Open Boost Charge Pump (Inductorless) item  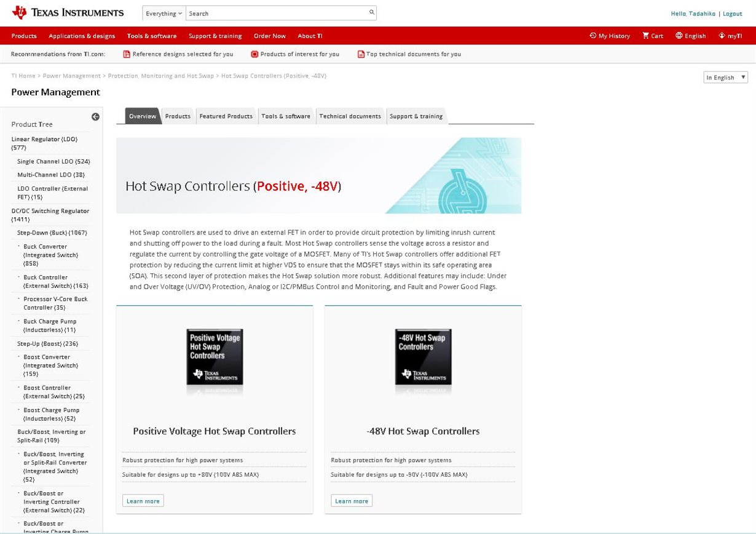[x=52, y=414]
